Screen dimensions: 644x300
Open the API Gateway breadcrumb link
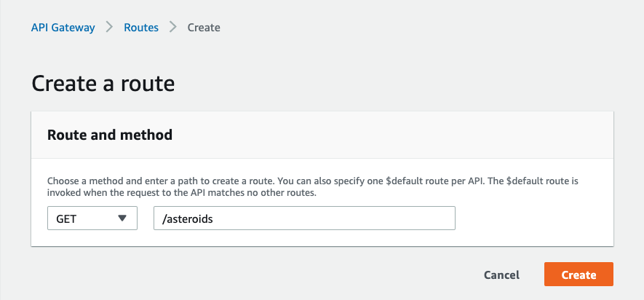[x=63, y=28]
